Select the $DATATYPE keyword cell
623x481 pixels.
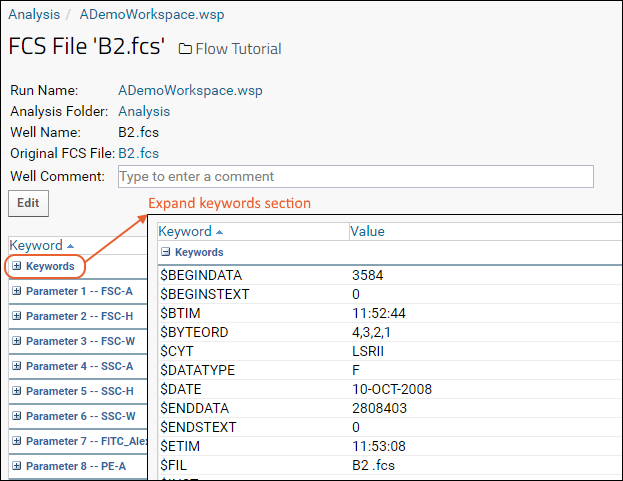point(197,370)
